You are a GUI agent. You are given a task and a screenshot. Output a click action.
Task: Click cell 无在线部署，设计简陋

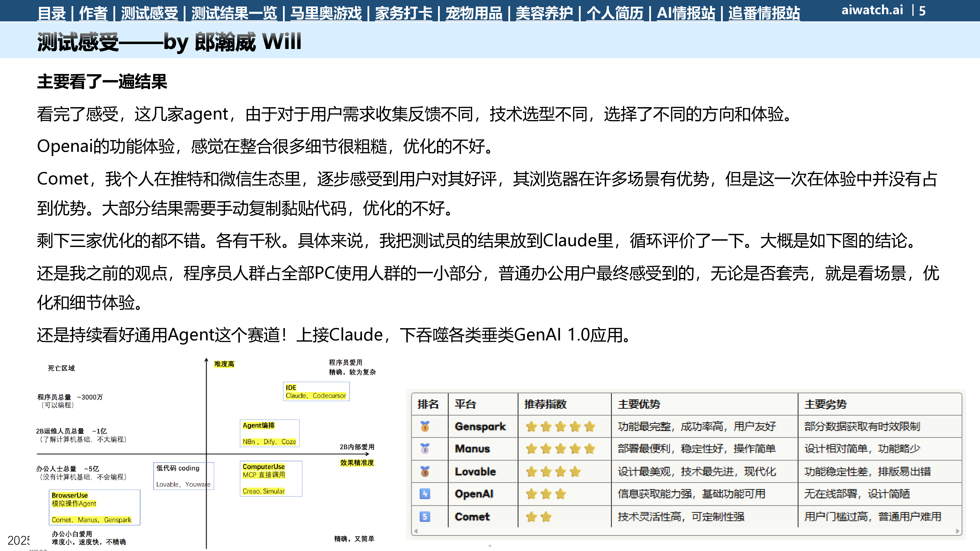857,494
